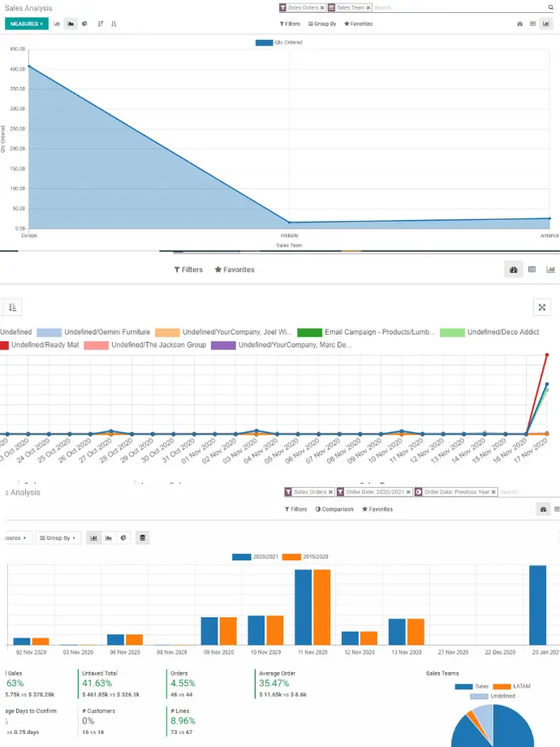Click the '$ 461.85k vs $ 326.1k' text
The width and height of the screenshot is (560, 747).
tap(111, 694)
